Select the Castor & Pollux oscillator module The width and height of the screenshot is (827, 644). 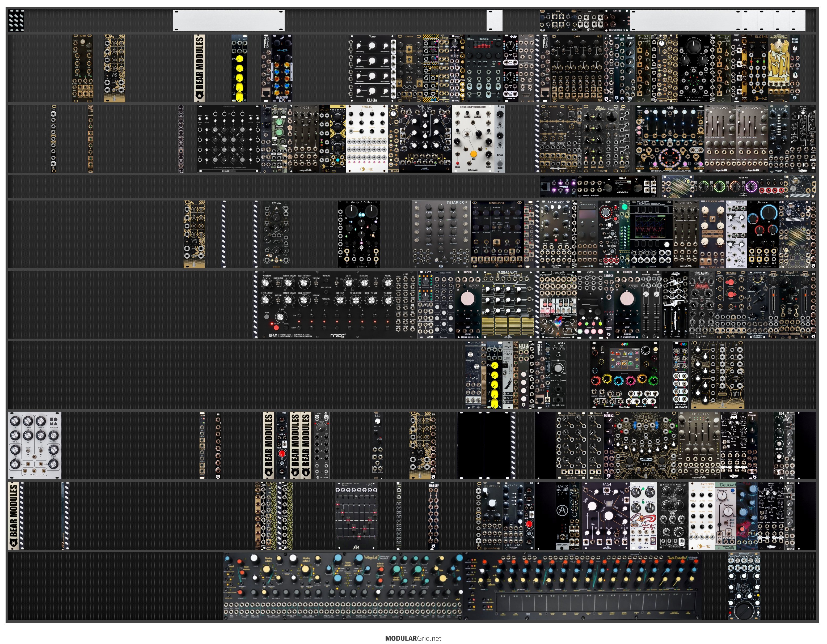pyautogui.click(x=359, y=234)
